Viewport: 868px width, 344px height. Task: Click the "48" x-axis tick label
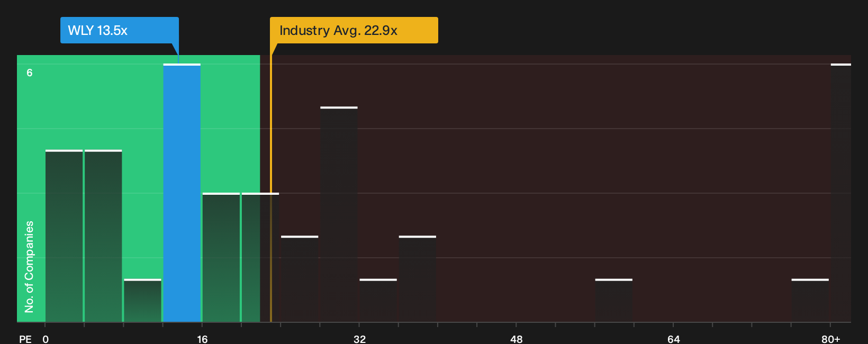[516, 339]
